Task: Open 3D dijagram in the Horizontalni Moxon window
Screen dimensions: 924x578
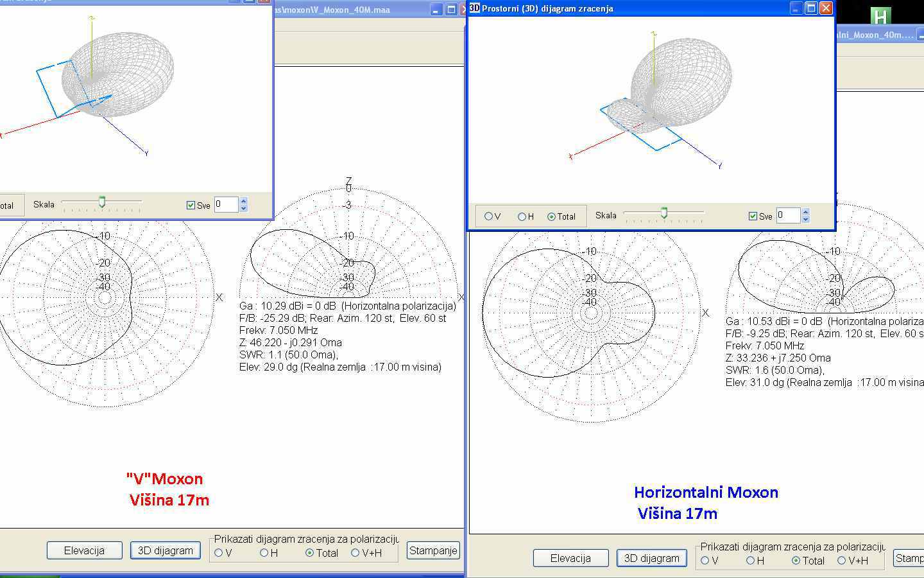Action: tap(651, 558)
